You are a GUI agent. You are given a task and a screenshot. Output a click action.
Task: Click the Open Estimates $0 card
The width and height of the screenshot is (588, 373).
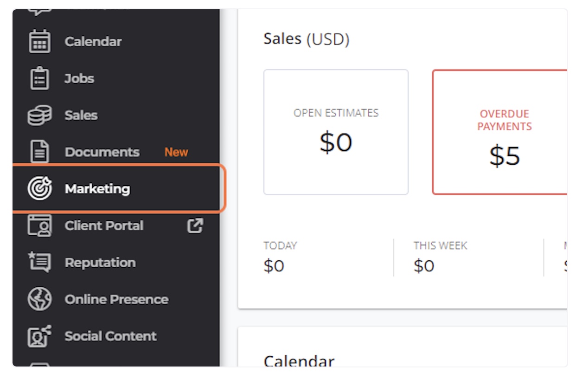click(x=336, y=132)
